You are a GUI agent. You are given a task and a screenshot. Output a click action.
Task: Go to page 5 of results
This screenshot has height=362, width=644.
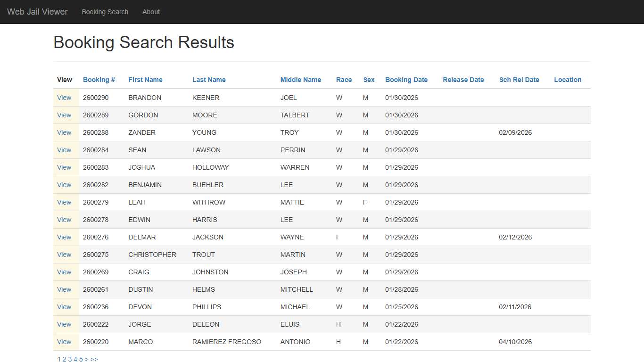pos(81,359)
